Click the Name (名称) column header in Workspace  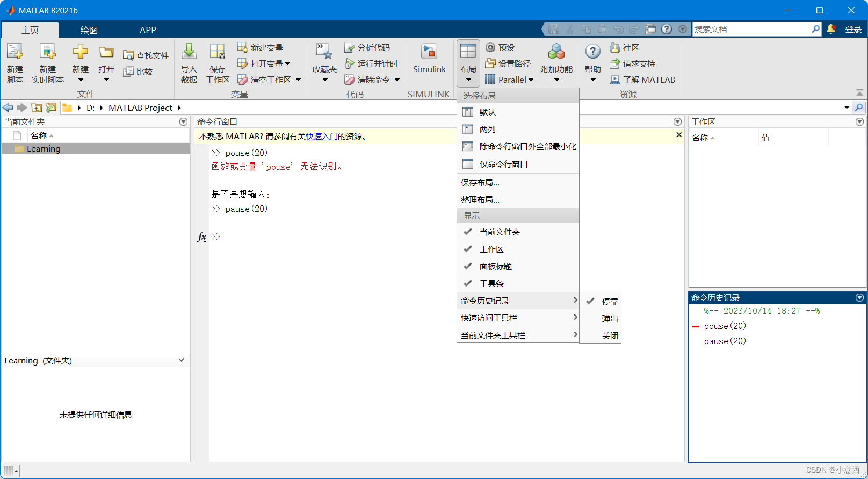tap(724, 138)
